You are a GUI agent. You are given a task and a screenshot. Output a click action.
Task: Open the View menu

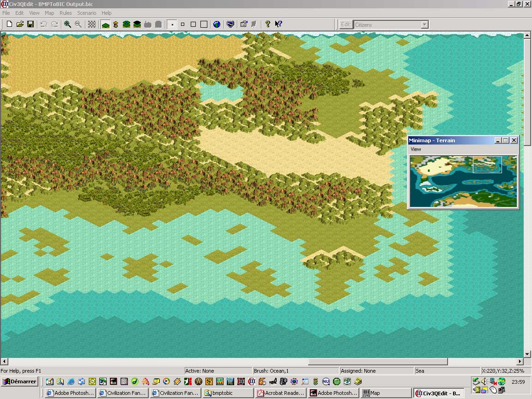pyautogui.click(x=34, y=13)
